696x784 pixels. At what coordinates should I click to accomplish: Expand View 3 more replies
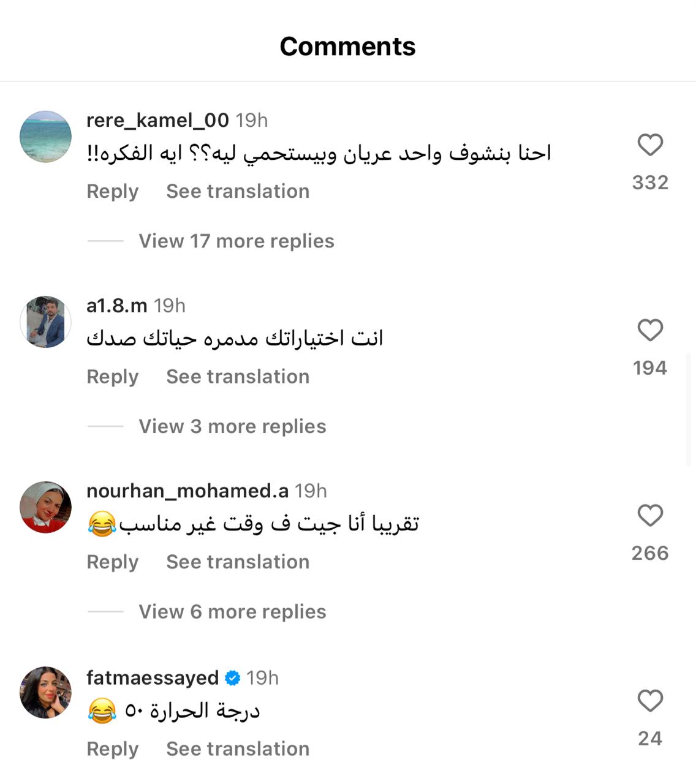[x=232, y=426]
